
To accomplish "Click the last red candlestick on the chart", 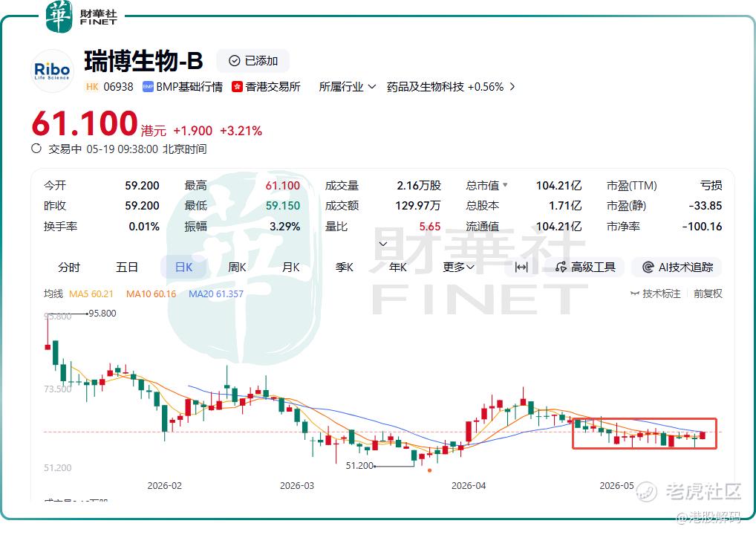I will tap(703, 435).
